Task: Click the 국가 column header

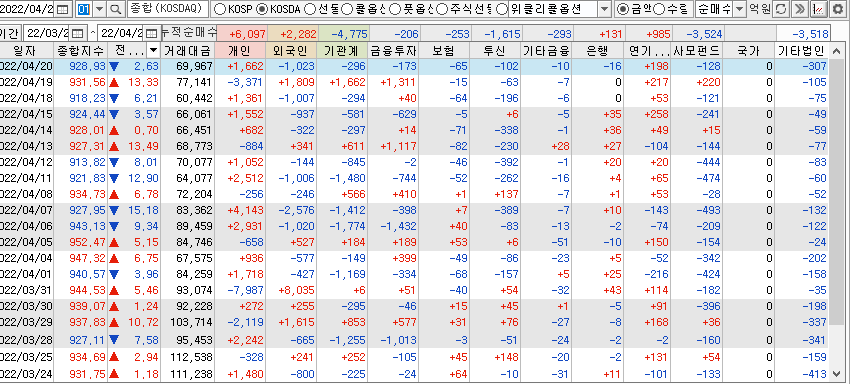Action: (749, 52)
